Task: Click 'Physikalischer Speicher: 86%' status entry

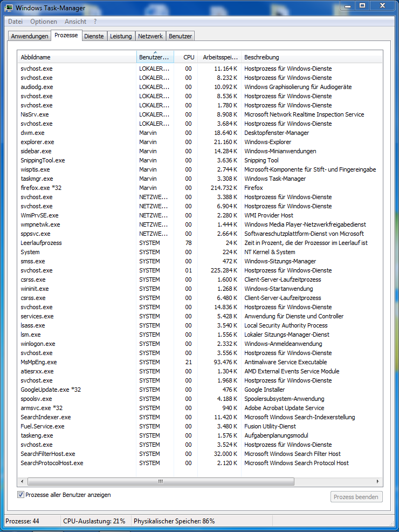Action: [x=174, y=521]
